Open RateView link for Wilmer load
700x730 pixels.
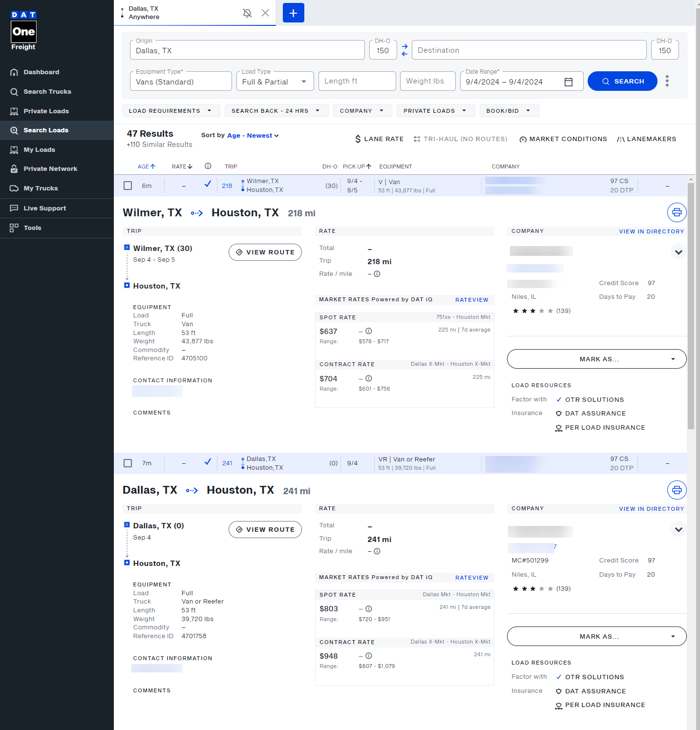click(472, 300)
